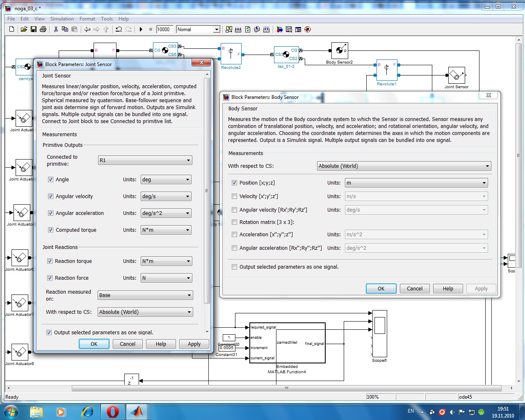The image size is (525, 420).
Task: Click the Save model floppy icon
Action: click(34, 29)
